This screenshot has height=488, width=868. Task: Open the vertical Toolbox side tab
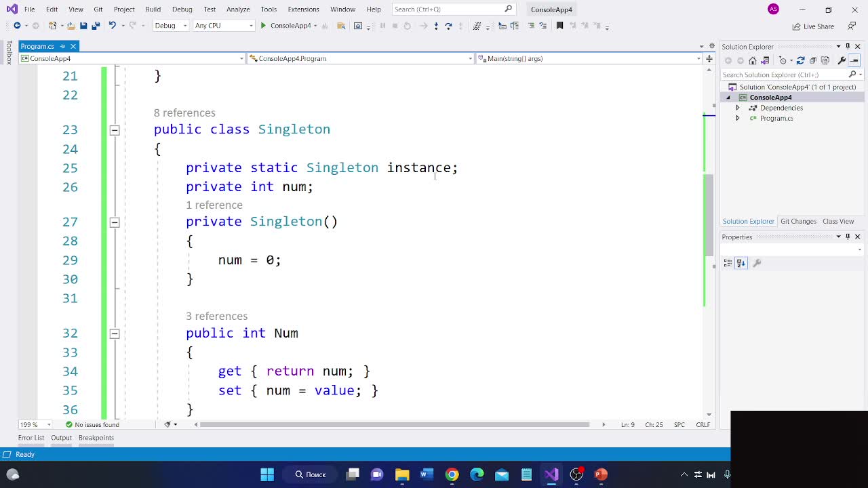point(9,53)
